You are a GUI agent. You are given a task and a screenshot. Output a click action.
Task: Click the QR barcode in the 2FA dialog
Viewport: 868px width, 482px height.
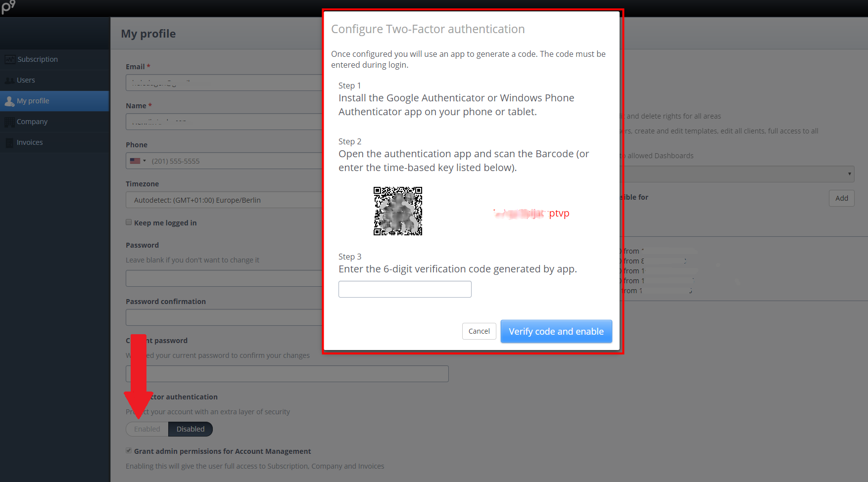[398, 211]
